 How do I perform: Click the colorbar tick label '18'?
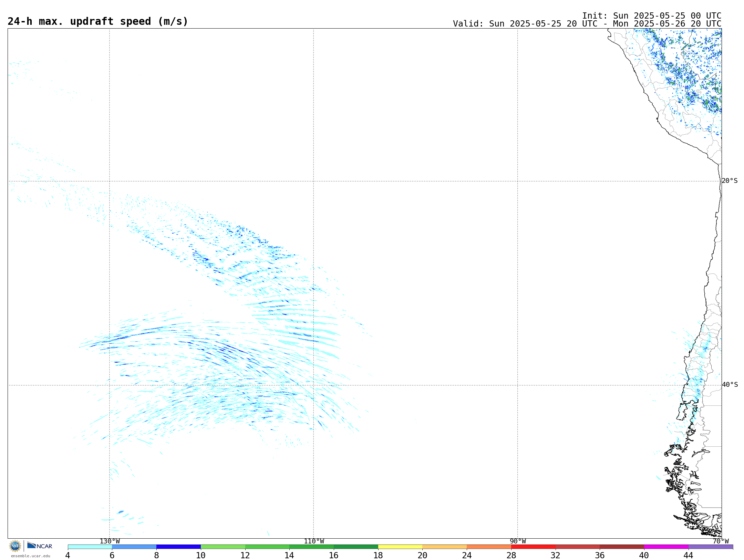(x=378, y=556)
